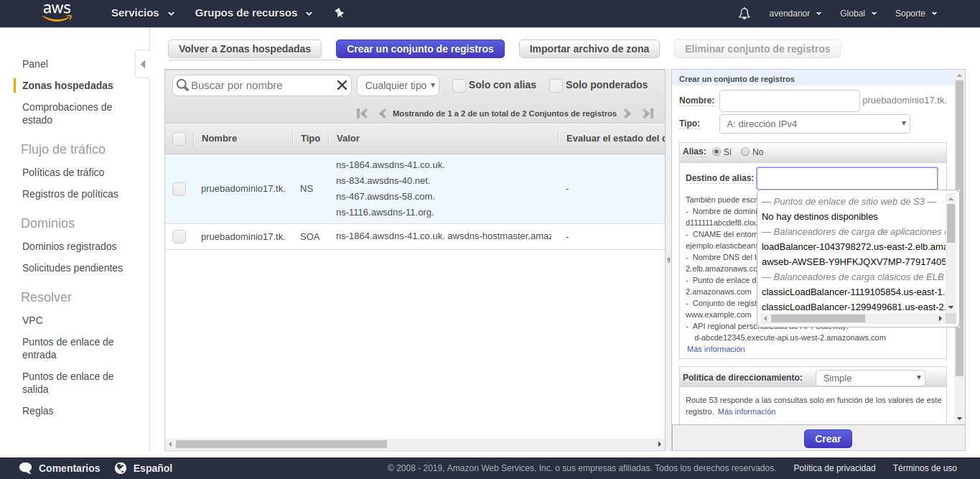This screenshot has width=980, height=479.
Task: Open Más información link under alias help
Action: click(716, 349)
